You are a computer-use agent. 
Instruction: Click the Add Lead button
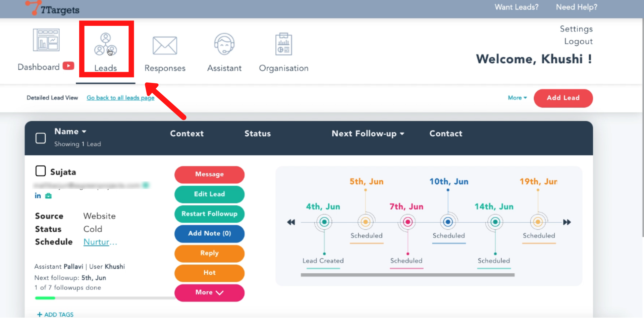pos(563,98)
